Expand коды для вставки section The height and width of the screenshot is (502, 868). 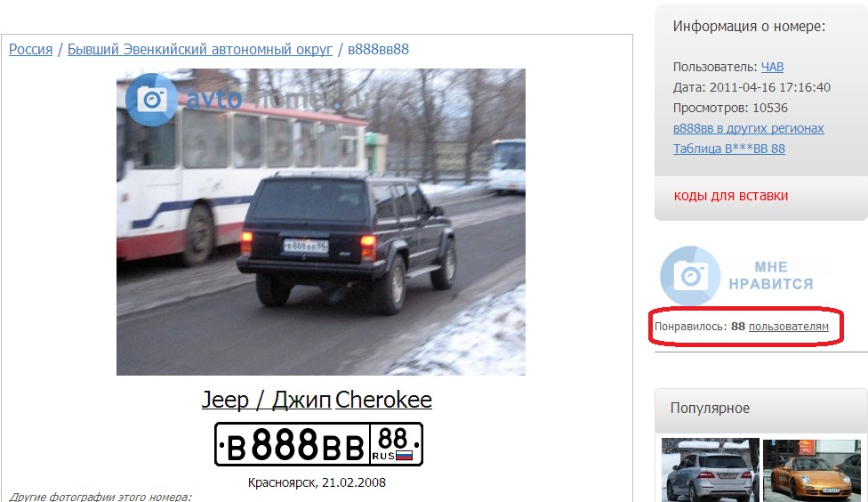(x=731, y=196)
